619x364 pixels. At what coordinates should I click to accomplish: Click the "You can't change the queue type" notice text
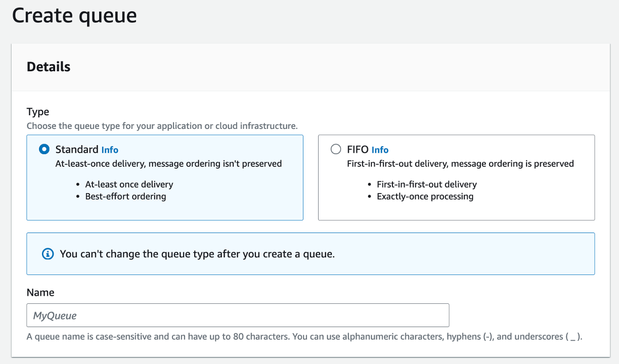pos(197,254)
